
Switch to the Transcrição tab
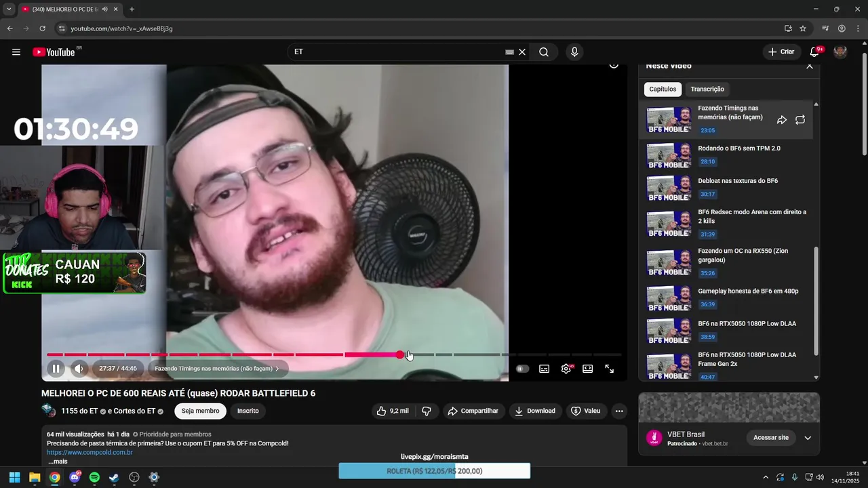tap(707, 89)
